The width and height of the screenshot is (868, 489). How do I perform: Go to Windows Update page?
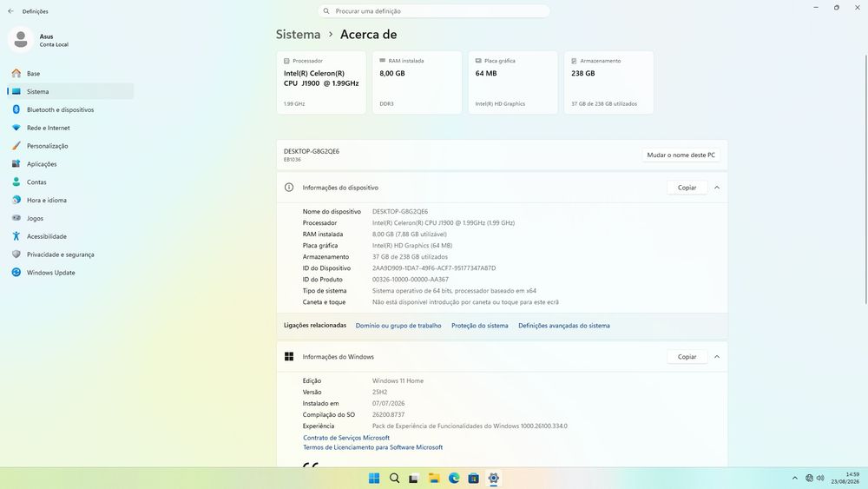(x=70, y=273)
